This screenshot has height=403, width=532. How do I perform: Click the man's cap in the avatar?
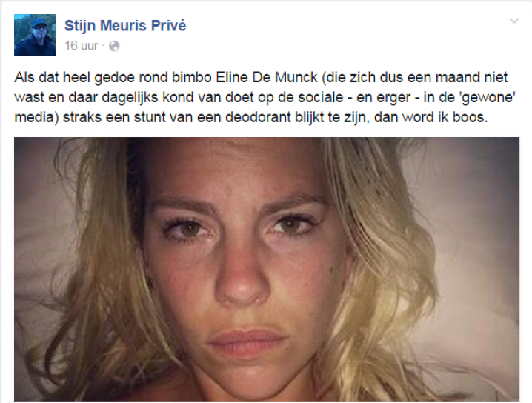pyautogui.click(x=40, y=22)
